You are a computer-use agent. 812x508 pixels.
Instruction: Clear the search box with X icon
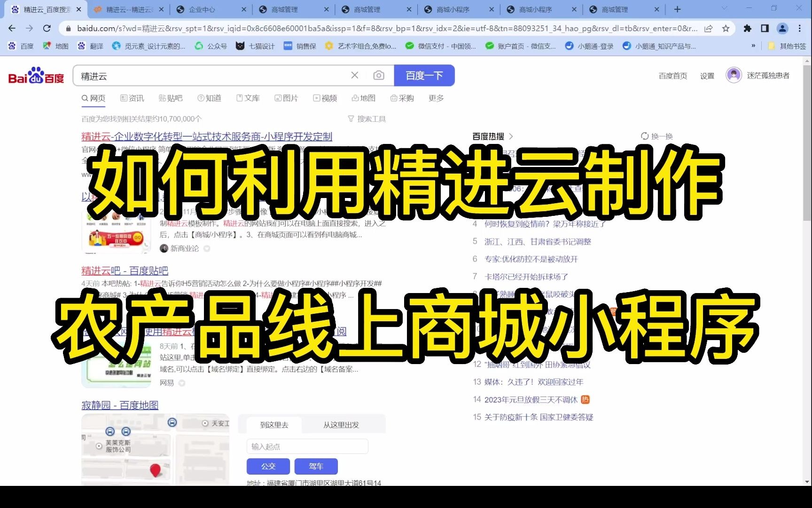tap(355, 75)
